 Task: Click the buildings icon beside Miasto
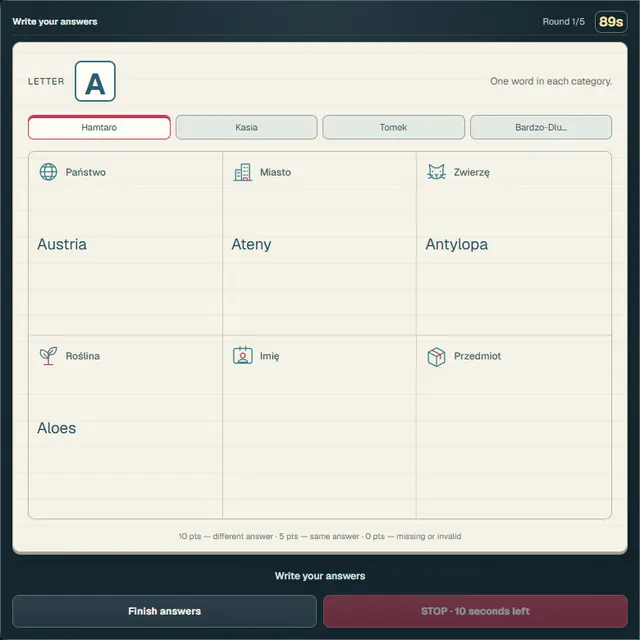click(242, 172)
